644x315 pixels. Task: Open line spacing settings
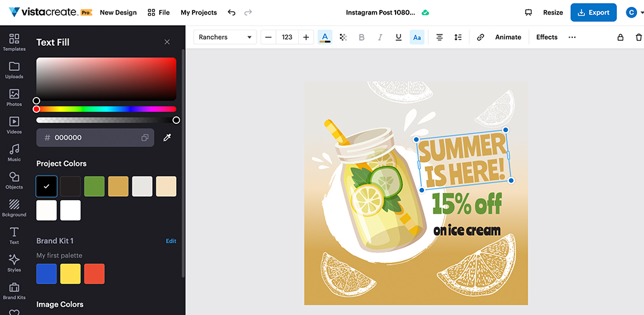[458, 37]
